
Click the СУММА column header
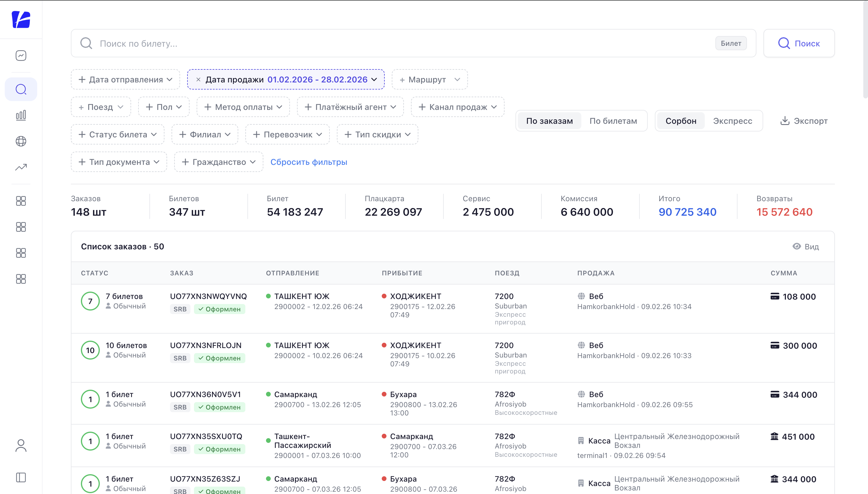784,273
